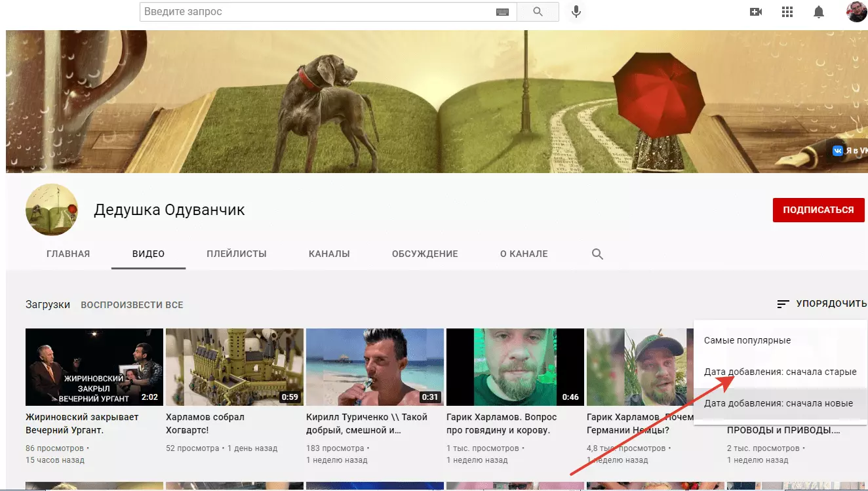This screenshot has width=868, height=491.
Task: Select the ВИДЕО tab
Action: tap(148, 254)
